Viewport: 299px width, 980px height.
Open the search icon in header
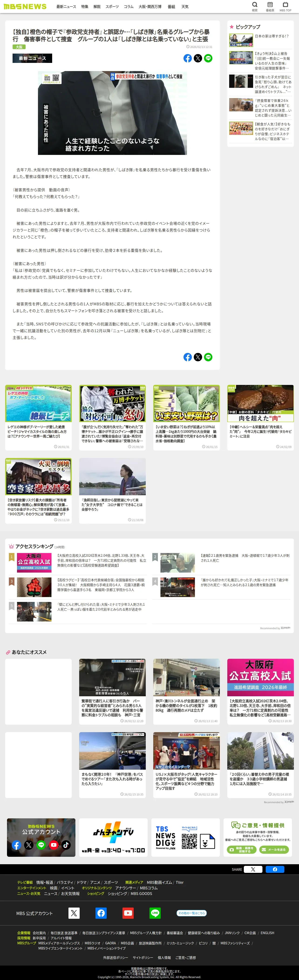pyautogui.click(x=255, y=6)
